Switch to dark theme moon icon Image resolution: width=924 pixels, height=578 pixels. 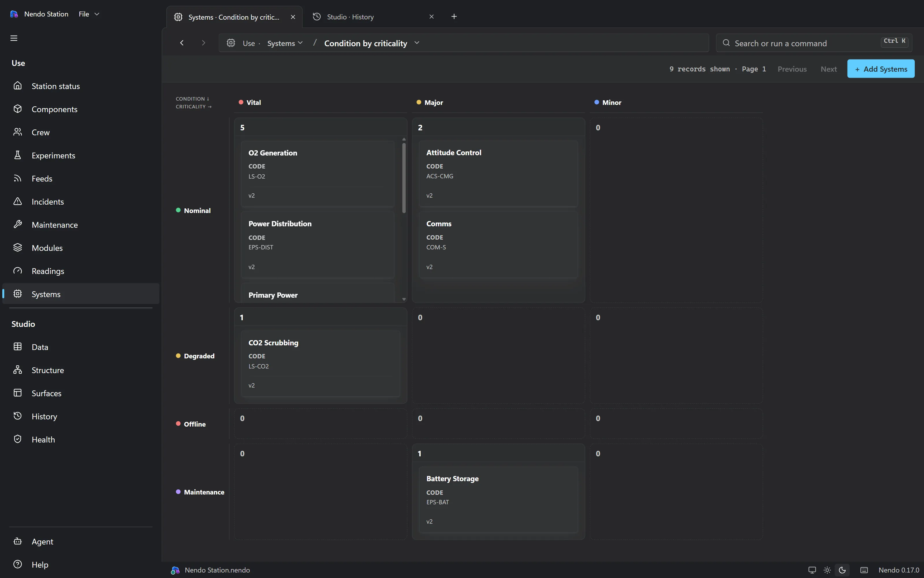pos(842,570)
